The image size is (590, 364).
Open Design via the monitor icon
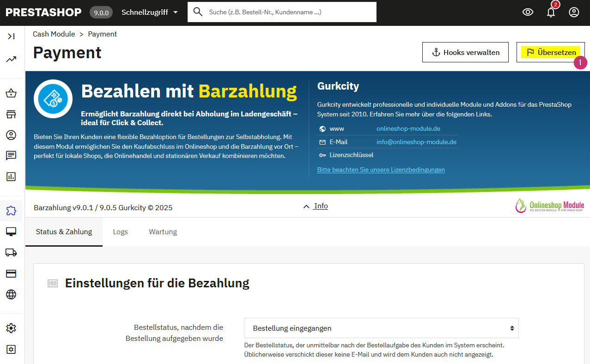click(x=11, y=231)
